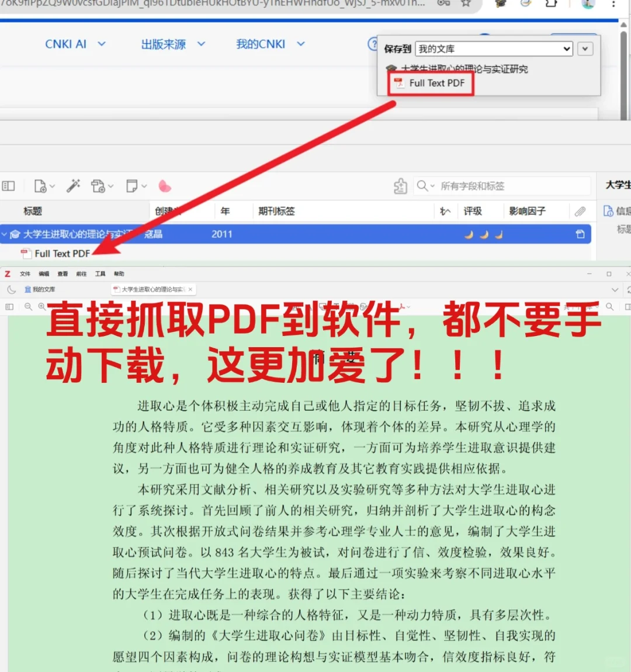Open the CNKI AI dropdown menu
Screen dimensions: 631x672
pyautogui.click(x=76, y=44)
